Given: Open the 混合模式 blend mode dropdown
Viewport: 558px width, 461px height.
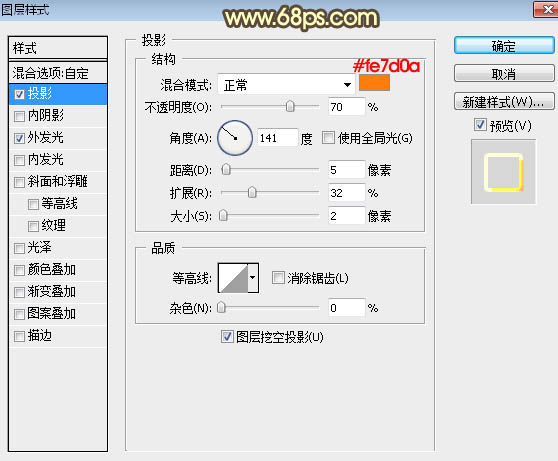Looking at the screenshot, I should [286, 85].
